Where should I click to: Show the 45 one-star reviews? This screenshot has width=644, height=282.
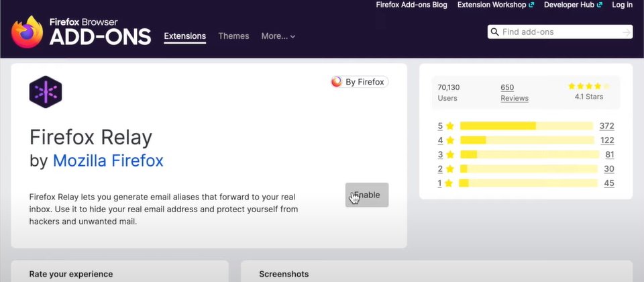pos(609,183)
